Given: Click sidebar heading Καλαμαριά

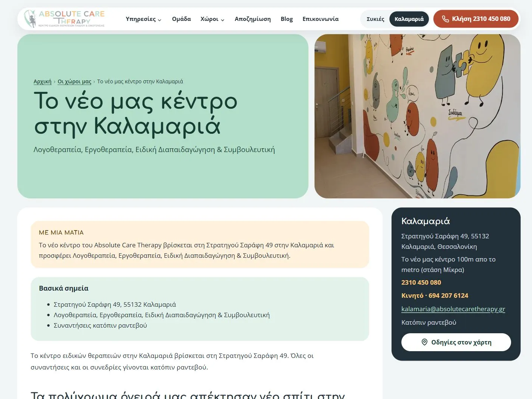Looking at the screenshot, I should (426, 221).
